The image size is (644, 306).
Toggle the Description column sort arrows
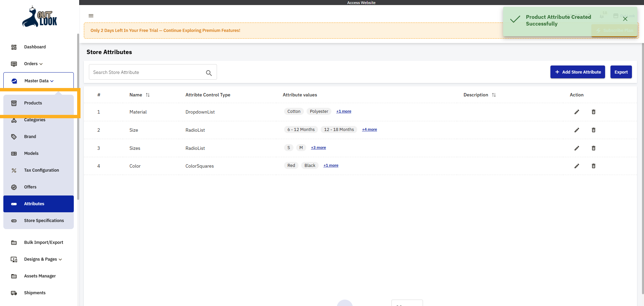pos(494,95)
